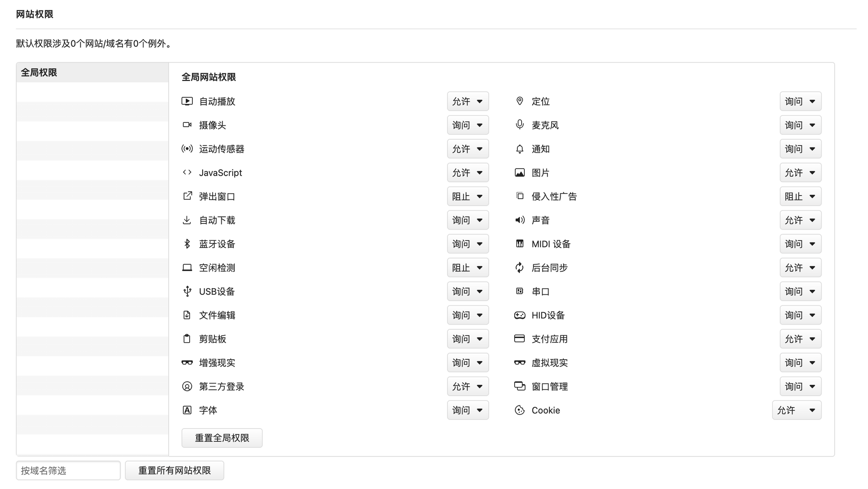Focus the 按域名筛选 filter field
Screen dimensions: 868x489
point(68,470)
